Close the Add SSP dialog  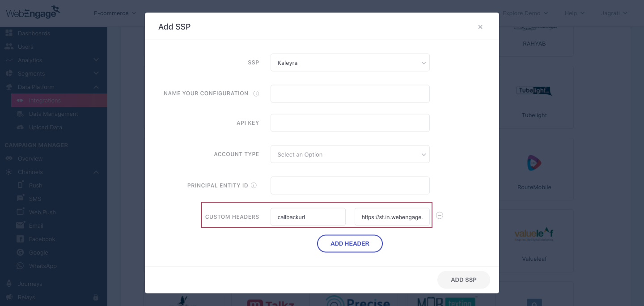click(480, 27)
